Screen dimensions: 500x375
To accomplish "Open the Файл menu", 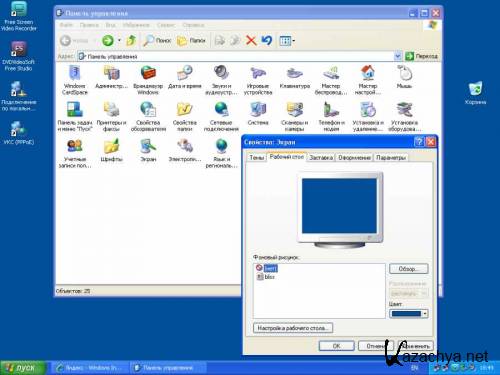I will [66, 25].
